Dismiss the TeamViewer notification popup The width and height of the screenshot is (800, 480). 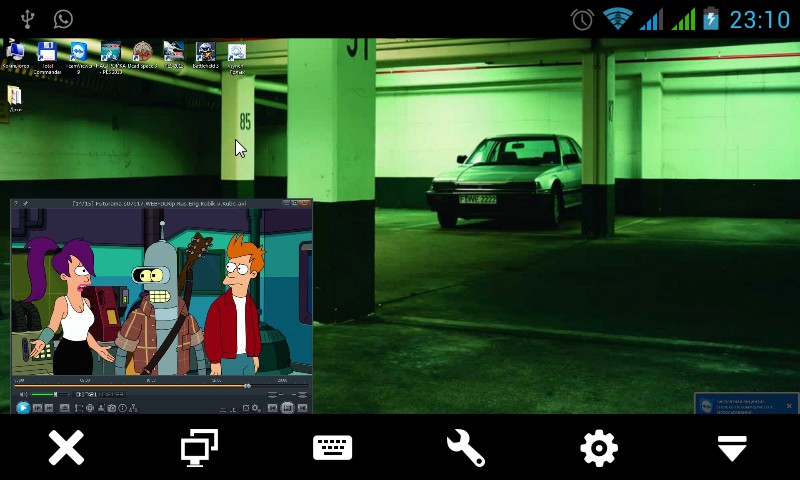(789, 406)
